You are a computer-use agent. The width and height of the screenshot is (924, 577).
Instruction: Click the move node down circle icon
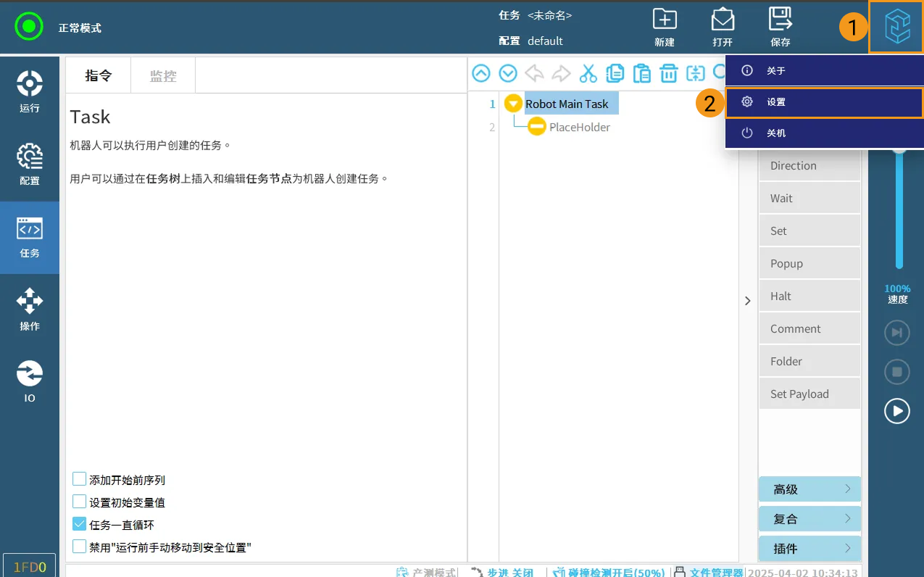[x=507, y=72]
